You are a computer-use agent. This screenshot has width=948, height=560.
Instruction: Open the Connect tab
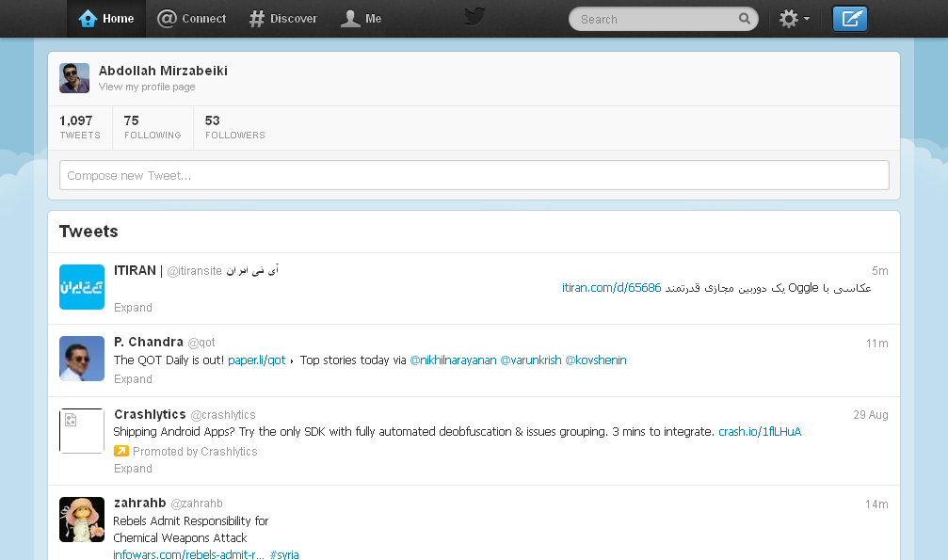point(192,19)
